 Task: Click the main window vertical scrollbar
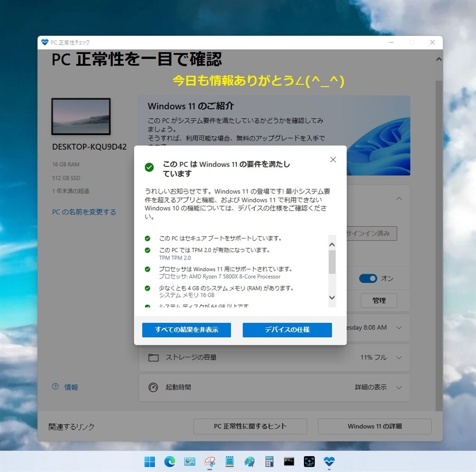(x=439, y=246)
